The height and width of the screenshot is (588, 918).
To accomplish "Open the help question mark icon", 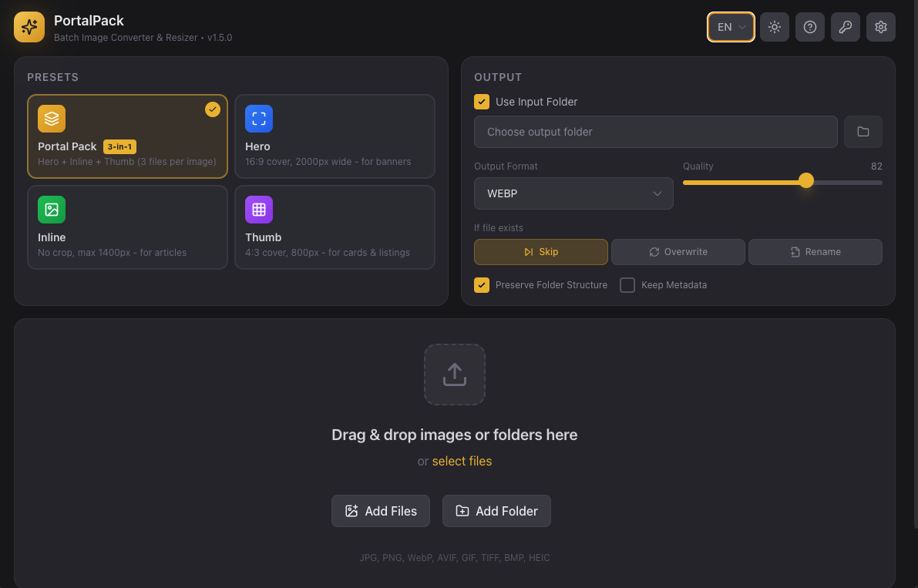I will pos(809,27).
